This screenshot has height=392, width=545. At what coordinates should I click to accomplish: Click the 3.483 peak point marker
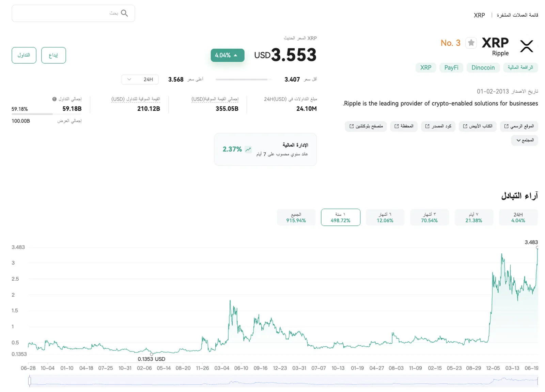(x=537, y=248)
